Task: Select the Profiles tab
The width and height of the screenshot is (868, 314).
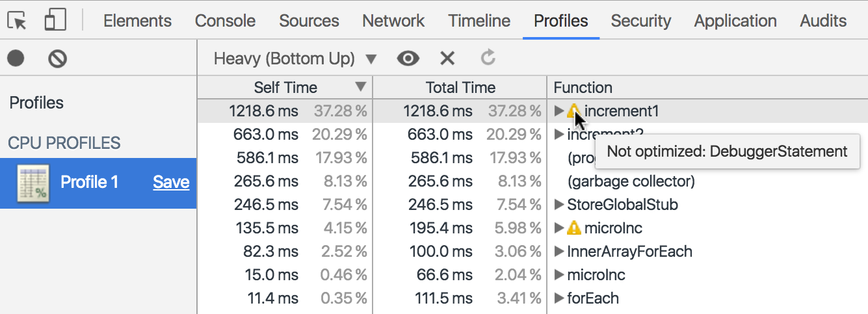Action: coord(561,21)
